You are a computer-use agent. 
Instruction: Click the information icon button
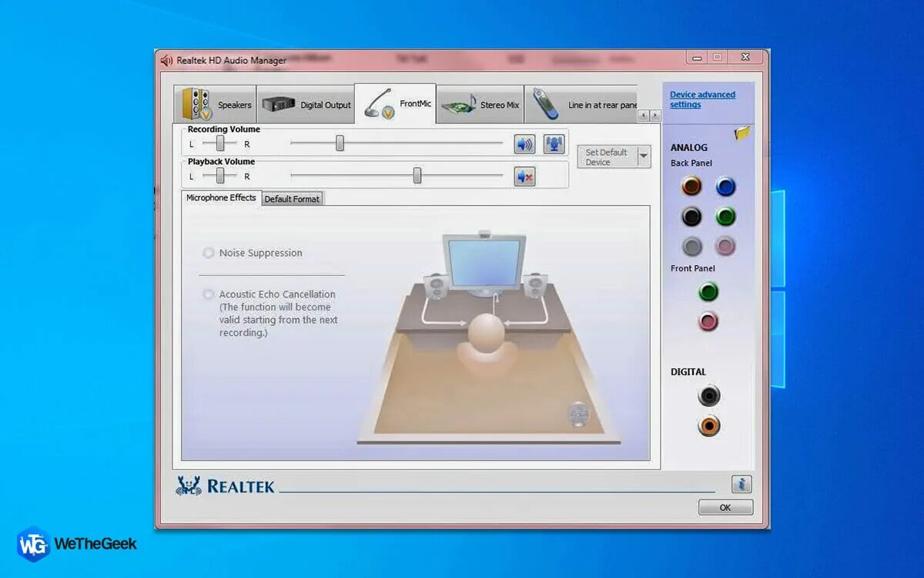(x=742, y=484)
